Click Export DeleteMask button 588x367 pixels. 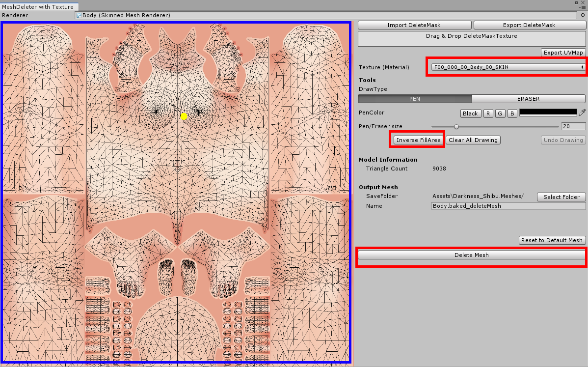[529, 25]
